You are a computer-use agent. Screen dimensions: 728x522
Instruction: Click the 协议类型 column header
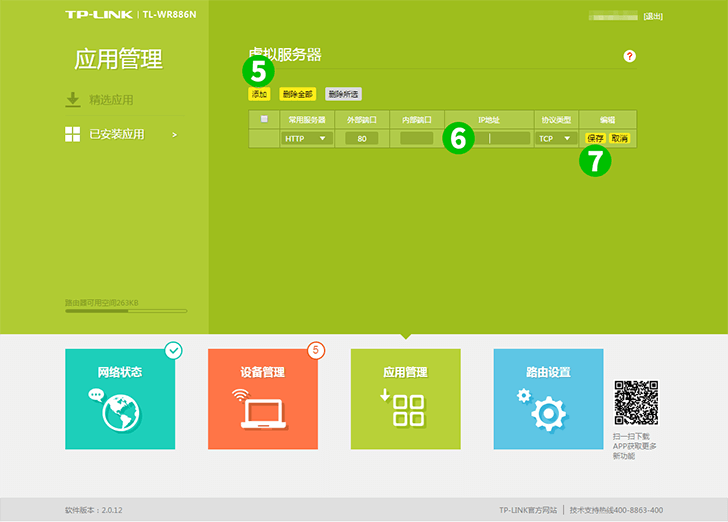[x=556, y=120]
